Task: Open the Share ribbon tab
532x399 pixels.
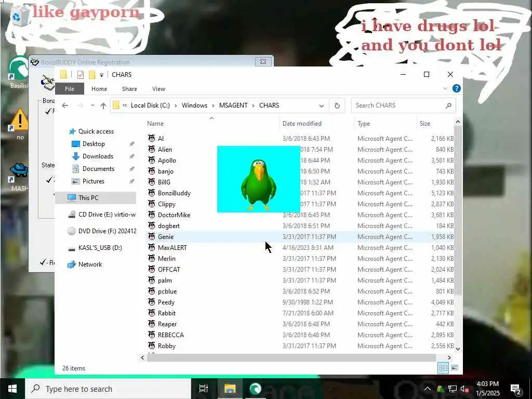Action: [x=129, y=89]
